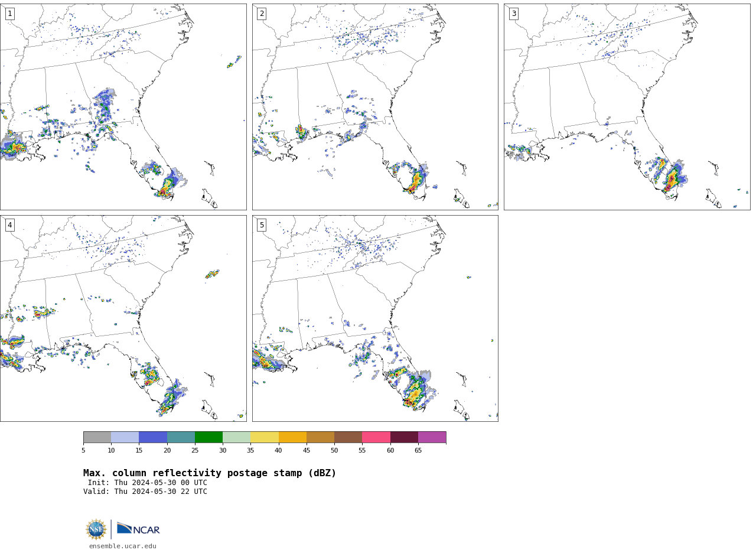Click the panel number 4 label
Screen dimensions: 756x553
(9, 225)
